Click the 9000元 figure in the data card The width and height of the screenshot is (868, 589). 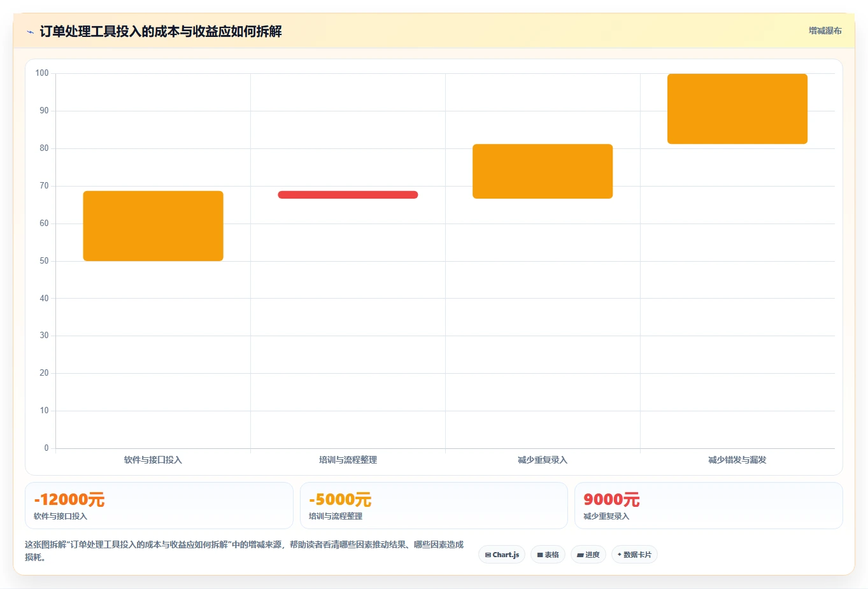pyautogui.click(x=611, y=500)
